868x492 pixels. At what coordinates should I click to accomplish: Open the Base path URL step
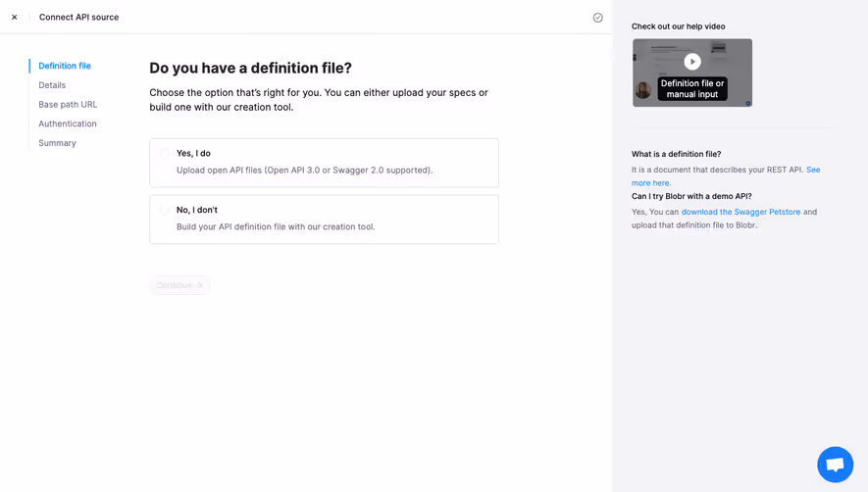pyautogui.click(x=68, y=105)
